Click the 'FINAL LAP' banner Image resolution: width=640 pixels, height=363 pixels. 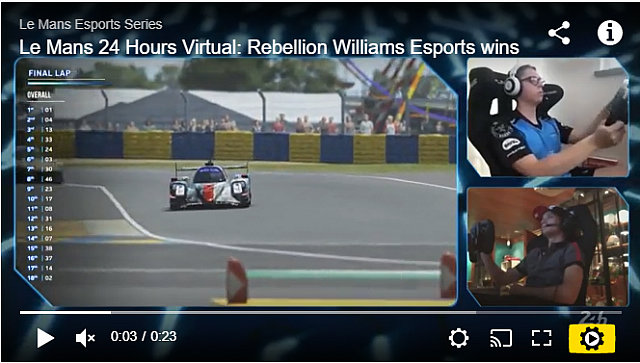tap(49, 73)
